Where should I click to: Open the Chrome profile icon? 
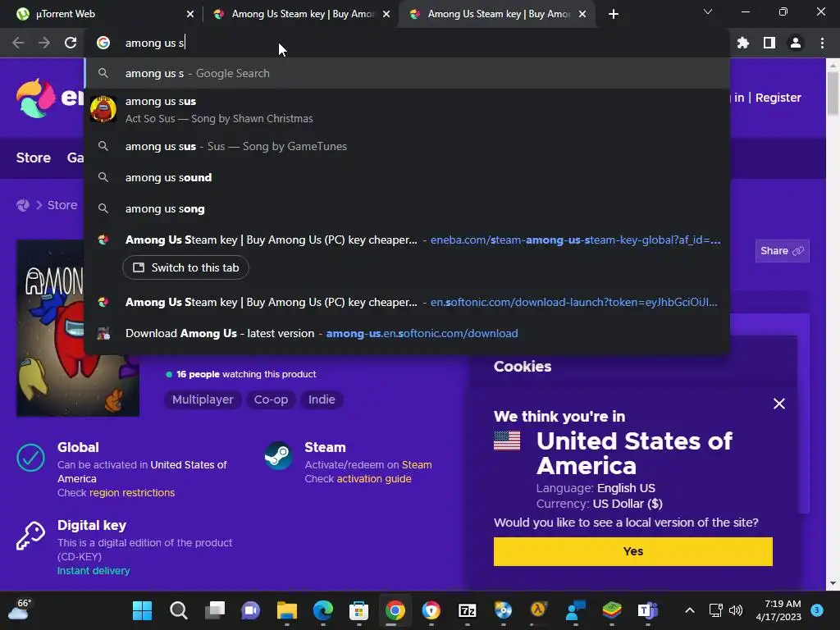coord(796,43)
